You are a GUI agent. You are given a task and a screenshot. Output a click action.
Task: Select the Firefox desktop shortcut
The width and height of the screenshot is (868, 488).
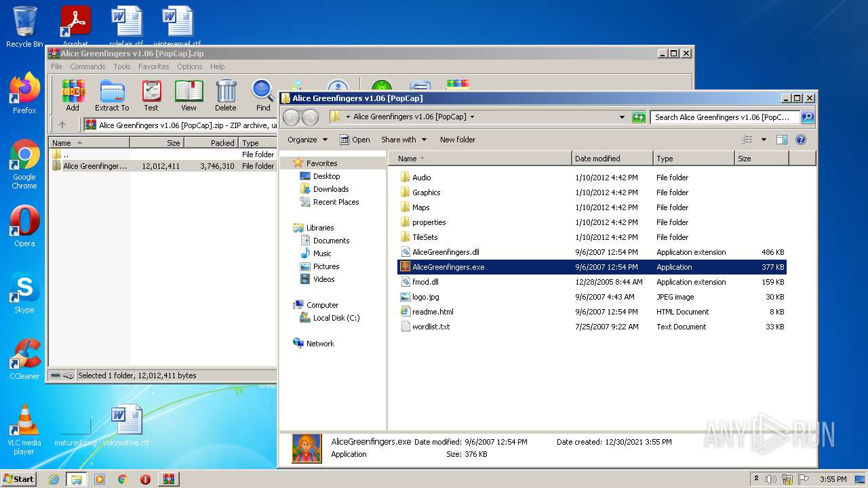[24, 93]
